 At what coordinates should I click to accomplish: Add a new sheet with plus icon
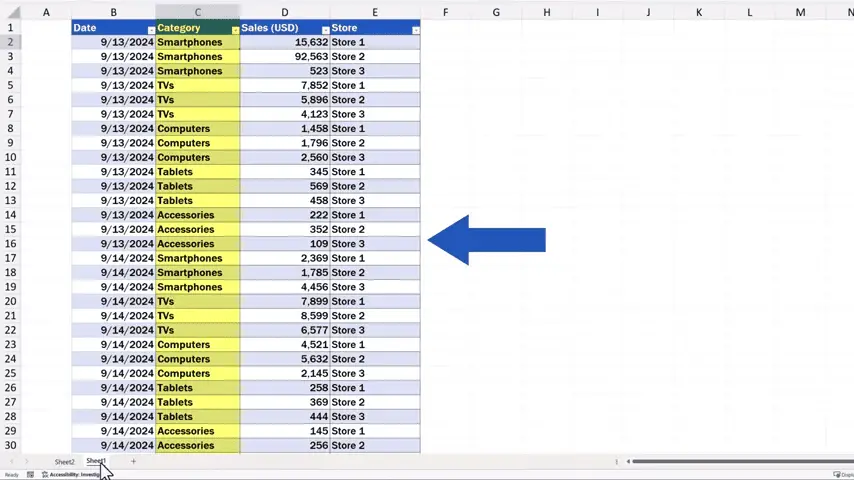pyautogui.click(x=133, y=461)
